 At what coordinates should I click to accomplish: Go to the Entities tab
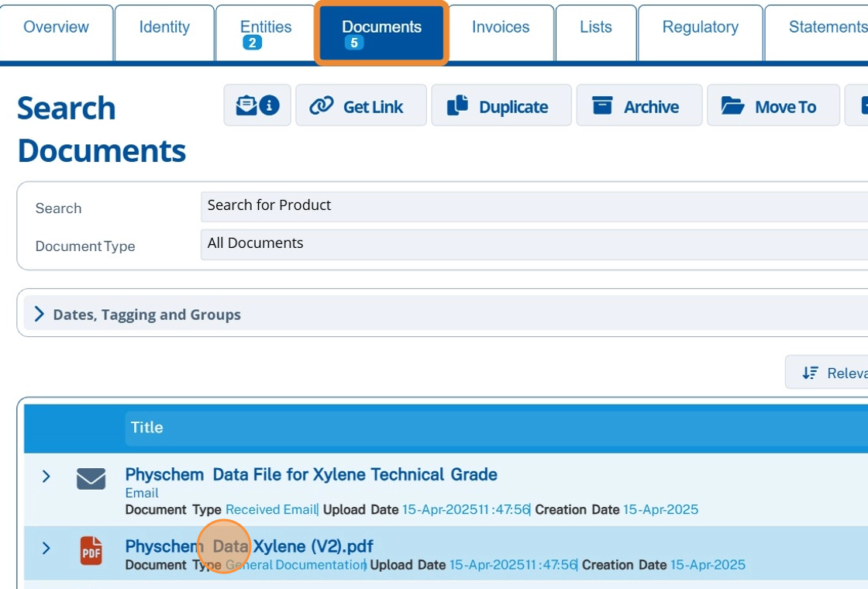265,28
